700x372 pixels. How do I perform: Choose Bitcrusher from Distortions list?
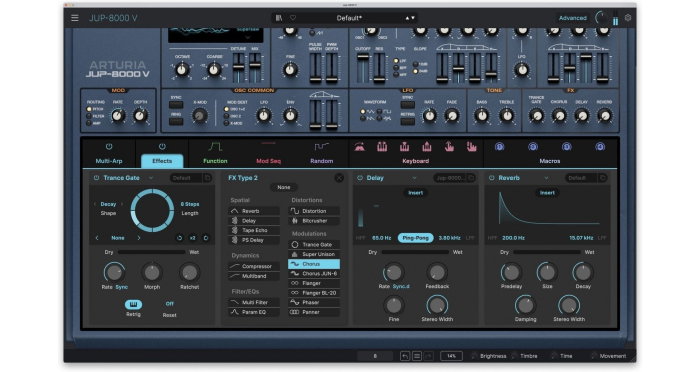coord(314,221)
